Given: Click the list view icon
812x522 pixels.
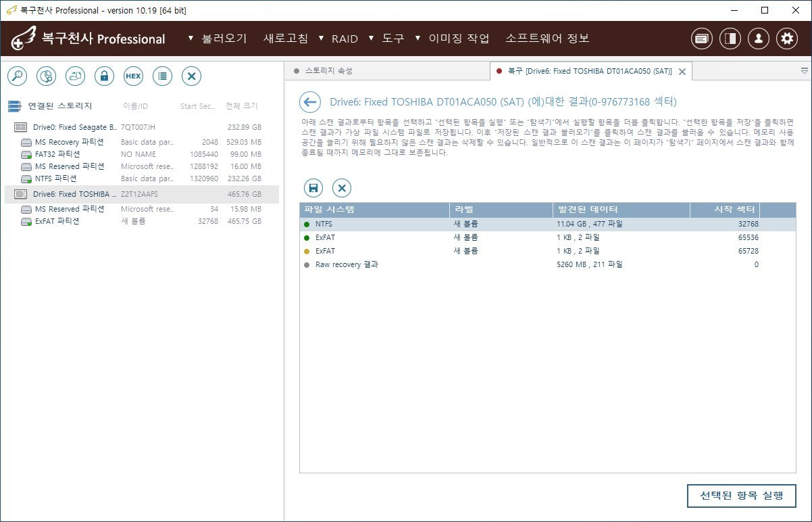Looking at the screenshot, I should tap(162, 76).
